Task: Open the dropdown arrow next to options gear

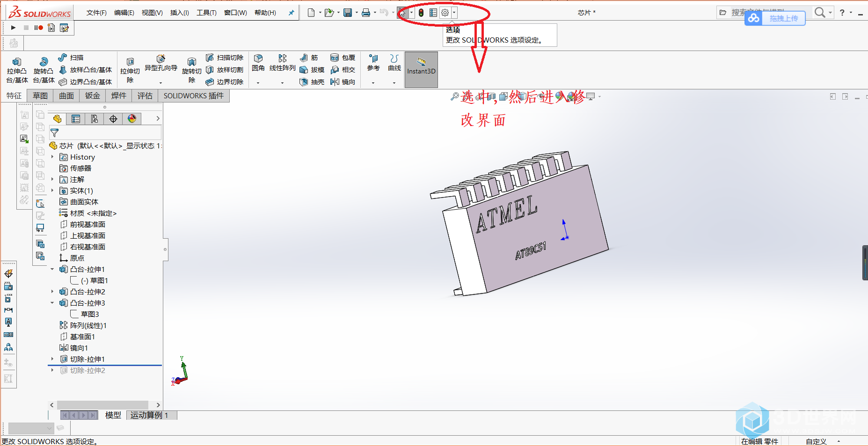Action: [454, 13]
